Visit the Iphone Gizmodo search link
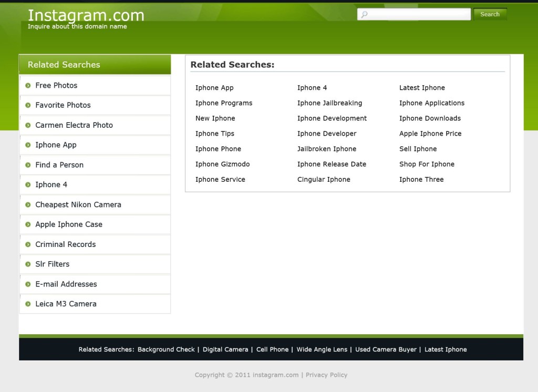 (x=222, y=164)
